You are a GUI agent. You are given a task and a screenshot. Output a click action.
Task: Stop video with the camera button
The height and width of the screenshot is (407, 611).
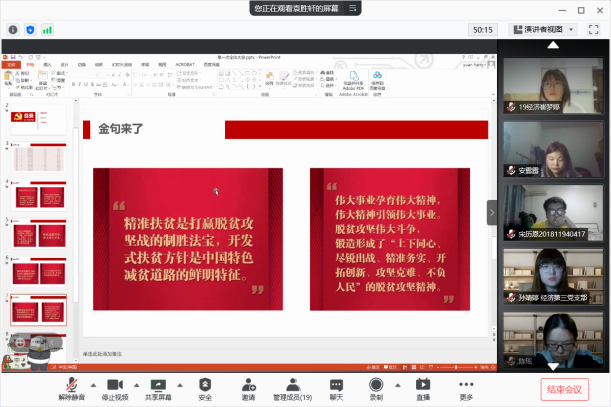pos(114,388)
